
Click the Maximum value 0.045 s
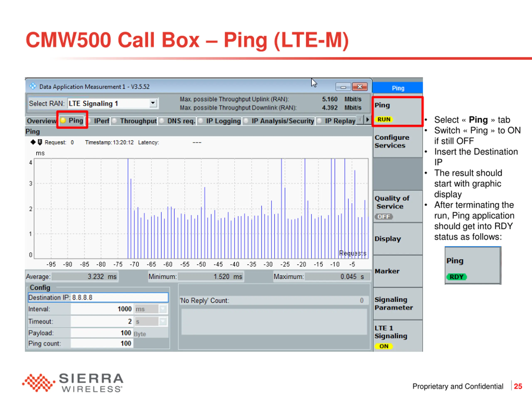click(x=338, y=277)
